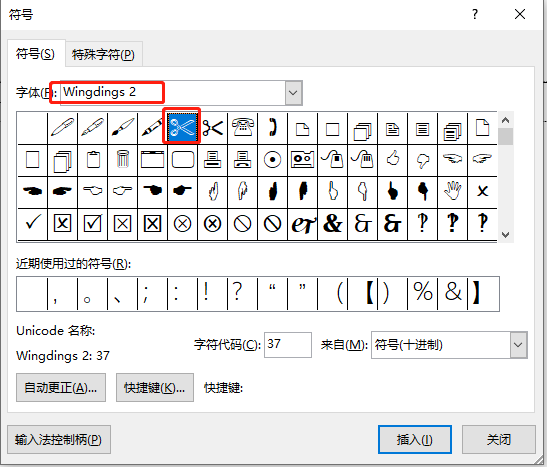The height and width of the screenshot is (467, 547).
Task: Choose the recently used semicolon symbol
Action: 152,294
